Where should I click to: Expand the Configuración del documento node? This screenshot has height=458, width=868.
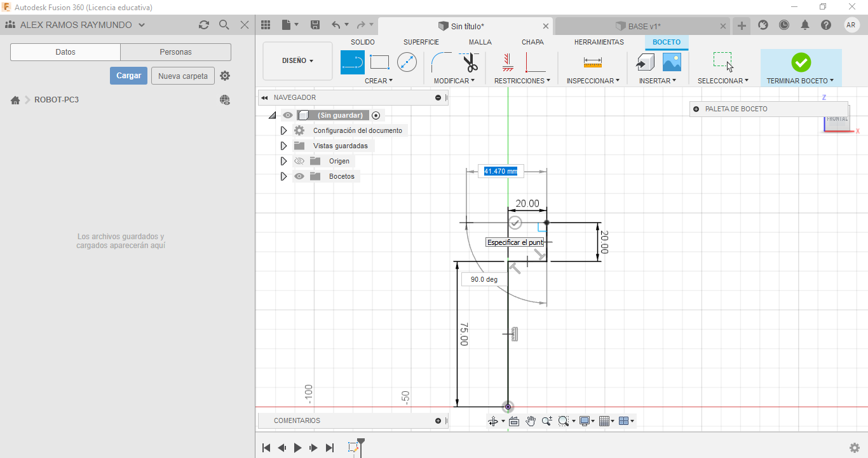[x=284, y=130]
